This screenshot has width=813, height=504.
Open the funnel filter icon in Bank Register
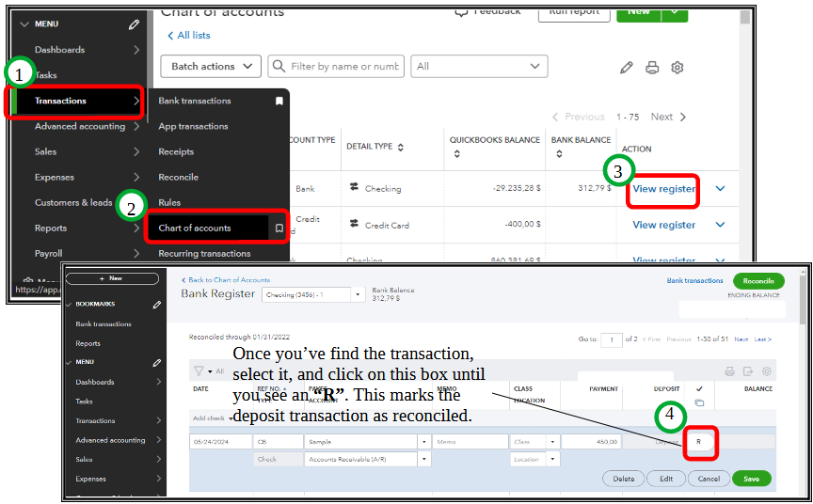point(199,370)
